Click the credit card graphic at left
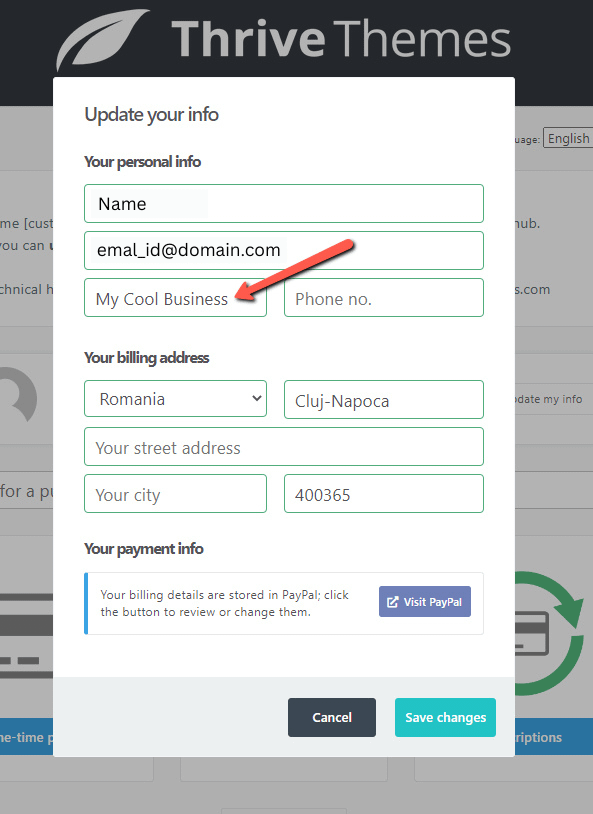593x814 pixels. click(x=26, y=636)
